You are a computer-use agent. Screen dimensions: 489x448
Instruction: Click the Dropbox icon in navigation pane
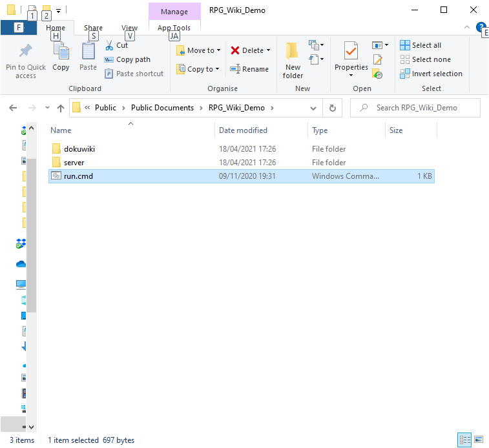[21, 243]
